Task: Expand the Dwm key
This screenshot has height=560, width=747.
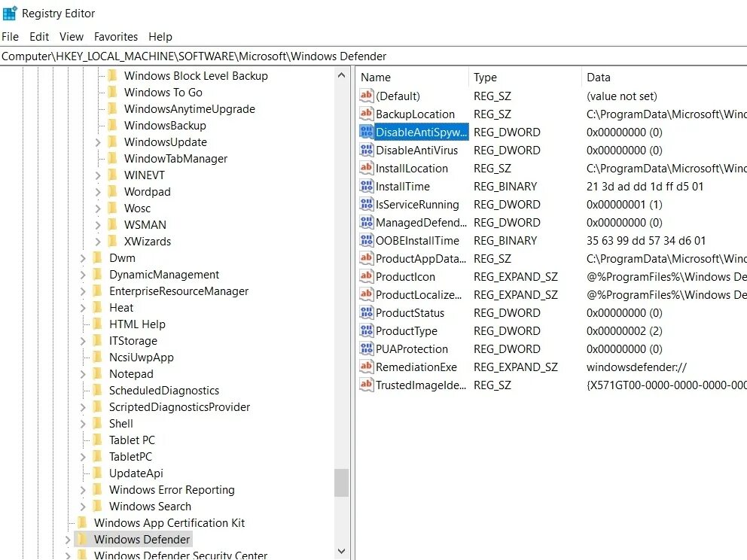Action: click(82, 259)
